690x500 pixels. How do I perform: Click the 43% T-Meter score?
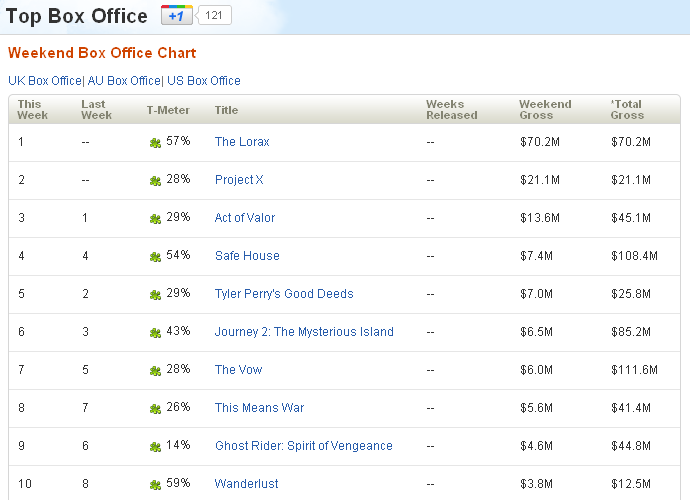point(178,331)
